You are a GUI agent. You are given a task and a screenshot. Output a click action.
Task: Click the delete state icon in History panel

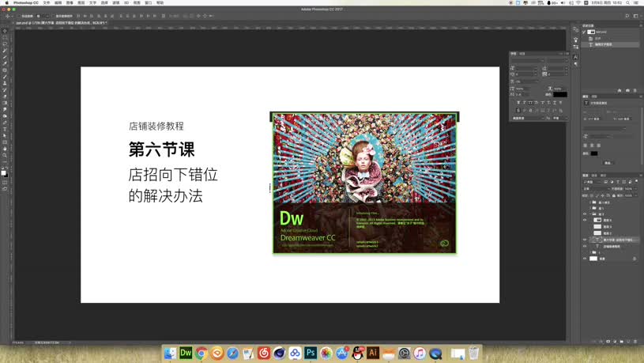[x=635, y=90]
